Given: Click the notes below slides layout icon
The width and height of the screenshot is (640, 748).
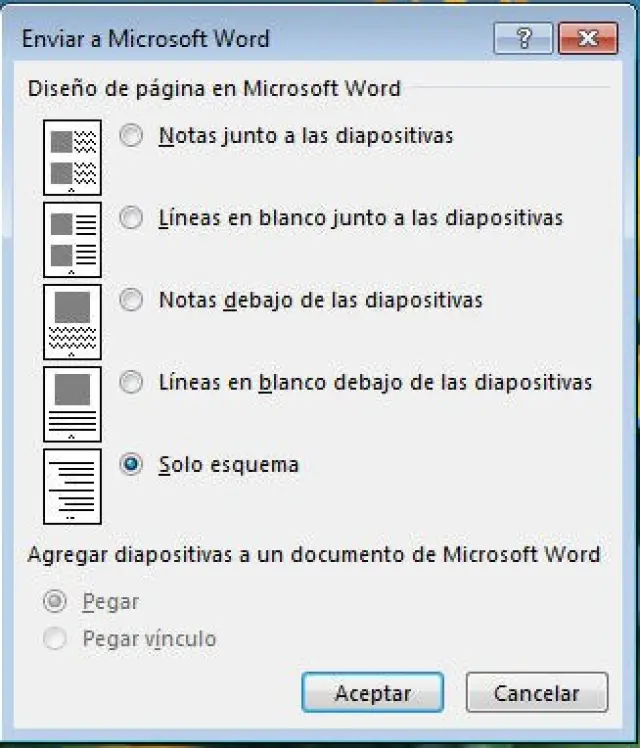Looking at the screenshot, I should [x=72, y=321].
